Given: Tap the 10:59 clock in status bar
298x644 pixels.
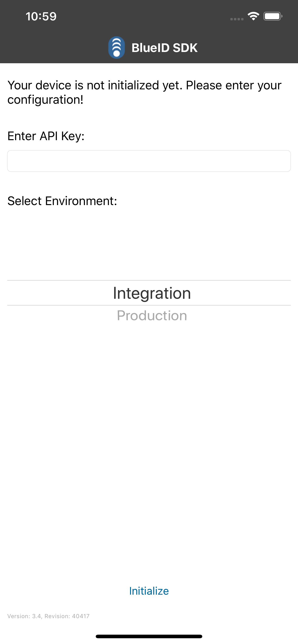Looking at the screenshot, I should 41,17.
